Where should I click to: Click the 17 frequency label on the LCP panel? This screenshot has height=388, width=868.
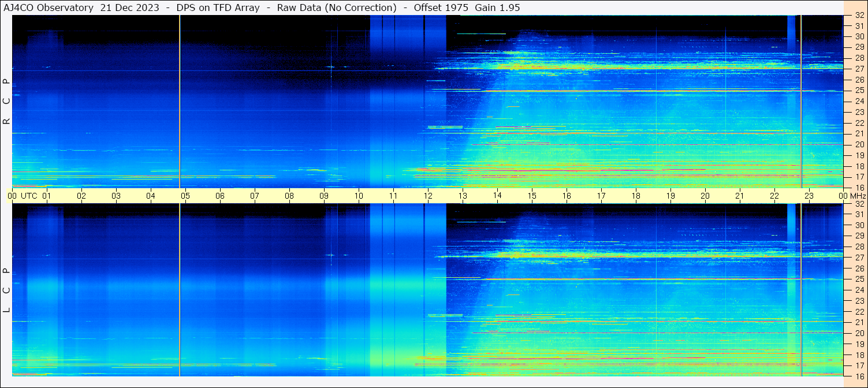tap(859, 365)
